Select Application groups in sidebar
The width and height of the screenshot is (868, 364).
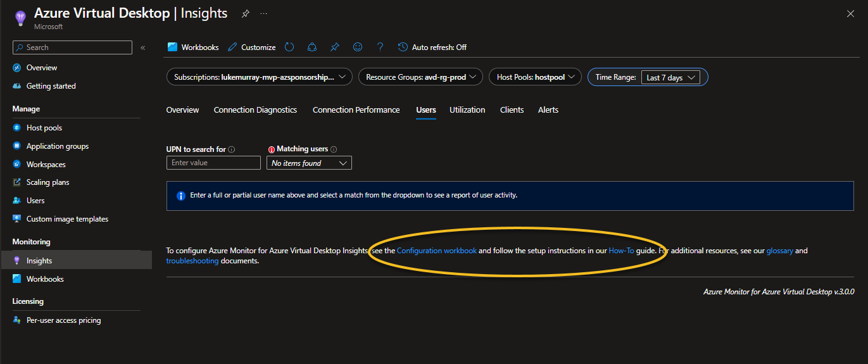58,146
